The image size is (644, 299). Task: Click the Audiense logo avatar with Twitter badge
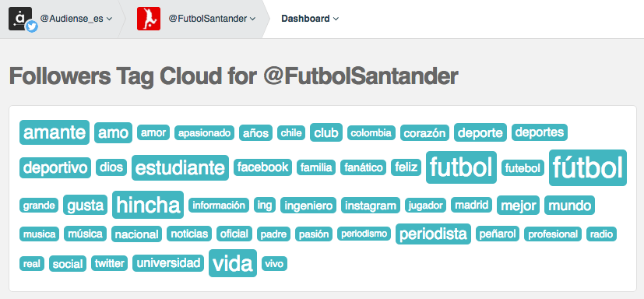[x=23, y=19]
